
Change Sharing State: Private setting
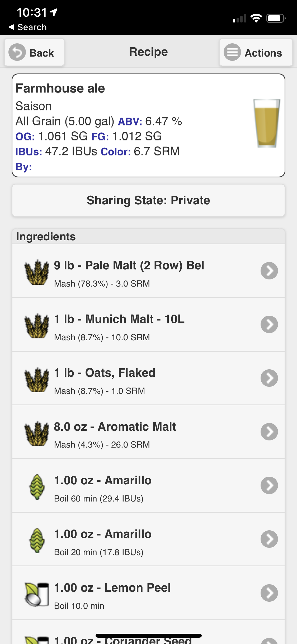point(148,200)
